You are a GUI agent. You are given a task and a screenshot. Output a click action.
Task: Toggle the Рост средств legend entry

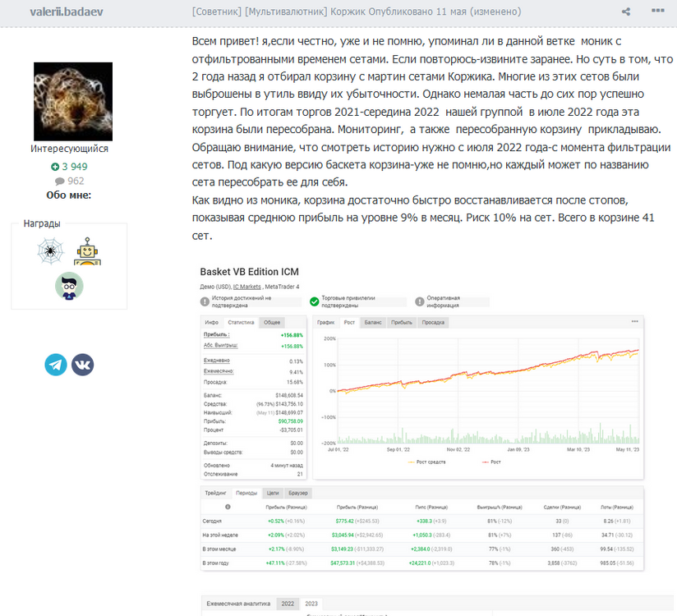[426, 462]
